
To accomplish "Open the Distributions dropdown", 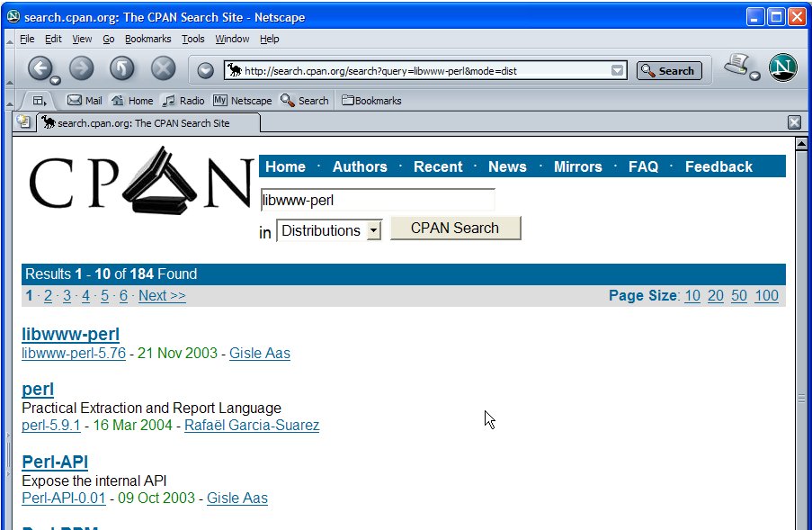I will (329, 230).
